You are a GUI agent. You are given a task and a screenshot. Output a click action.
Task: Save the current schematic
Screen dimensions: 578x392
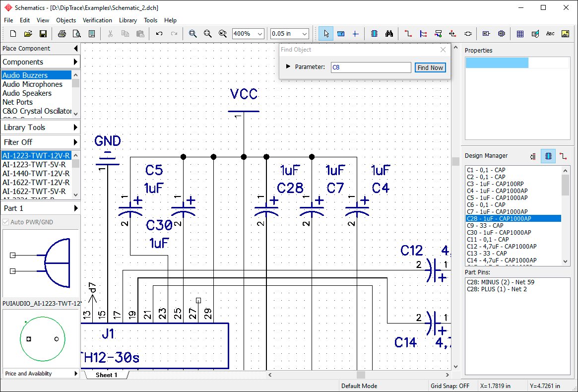point(43,34)
